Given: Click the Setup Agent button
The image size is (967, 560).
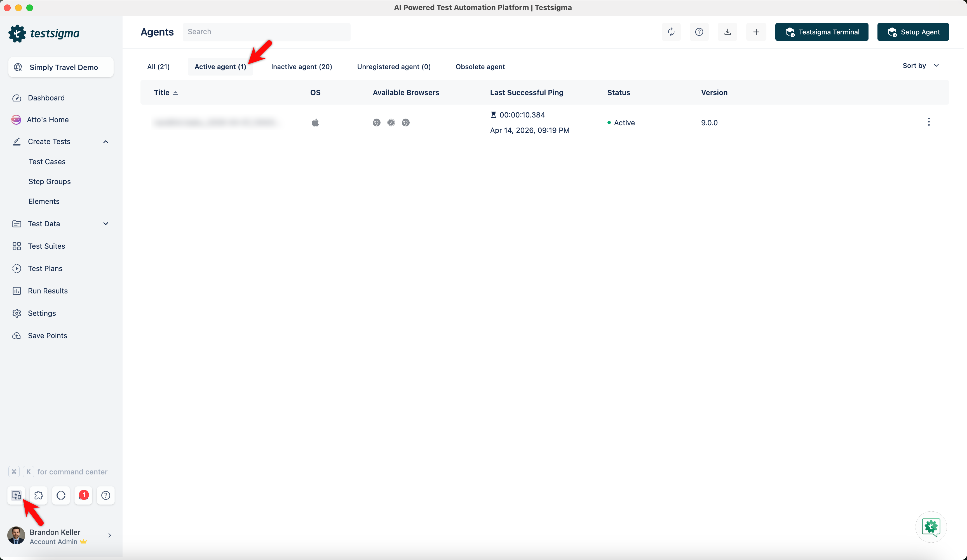Looking at the screenshot, I should point(913,32).
